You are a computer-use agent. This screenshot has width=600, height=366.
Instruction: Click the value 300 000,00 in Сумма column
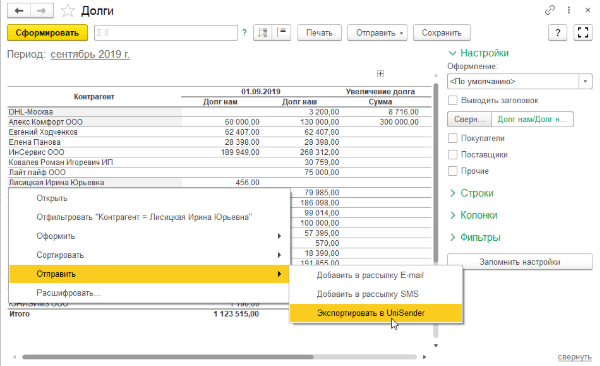pyautogui.click(x=399, y=122)
